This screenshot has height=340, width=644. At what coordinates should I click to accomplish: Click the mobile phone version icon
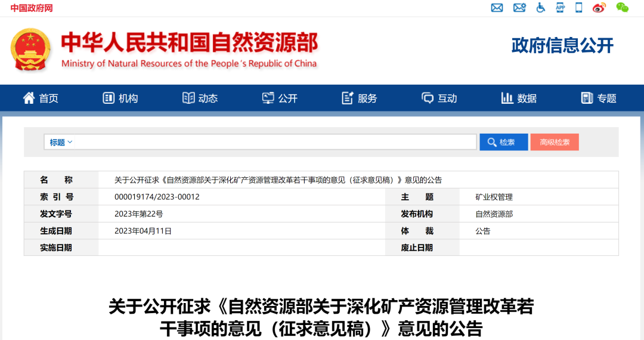point(578,8)
